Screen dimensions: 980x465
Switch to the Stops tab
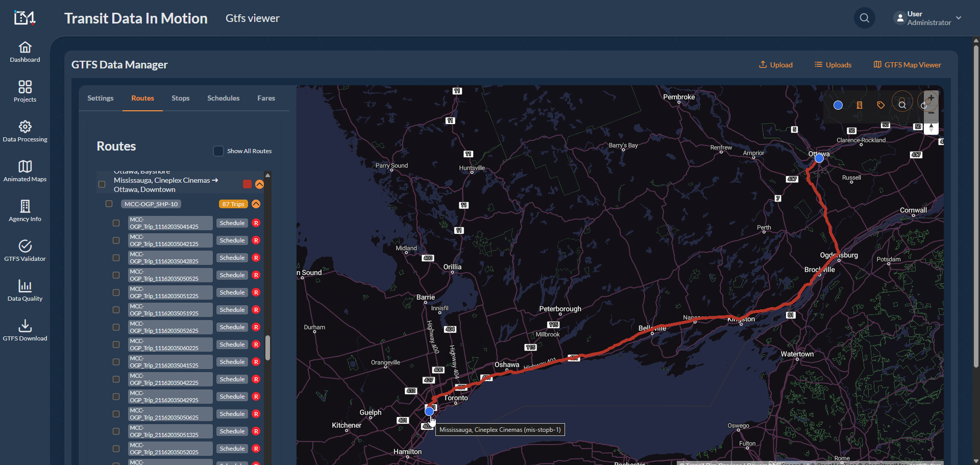(181, 98)
